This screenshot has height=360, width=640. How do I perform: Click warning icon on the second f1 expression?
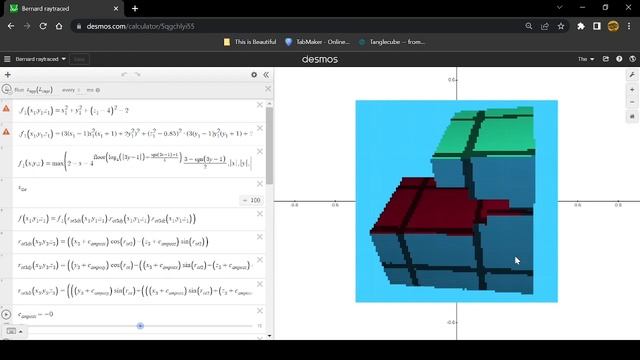6,132
